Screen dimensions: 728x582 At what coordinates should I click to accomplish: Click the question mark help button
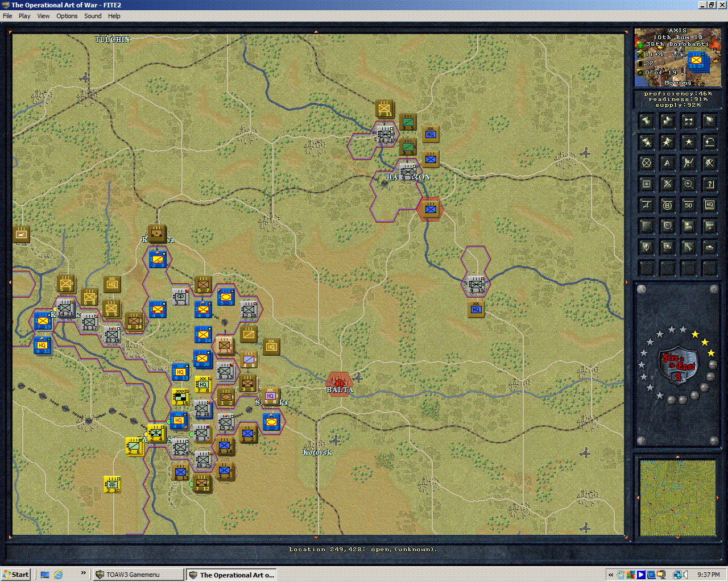[x=709, y=184]
